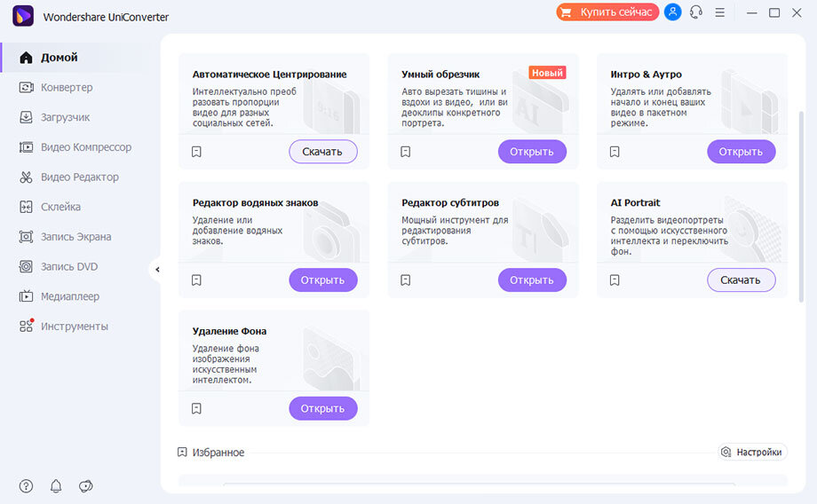Select Запись Экрана in the sidebar

point(75,237)
